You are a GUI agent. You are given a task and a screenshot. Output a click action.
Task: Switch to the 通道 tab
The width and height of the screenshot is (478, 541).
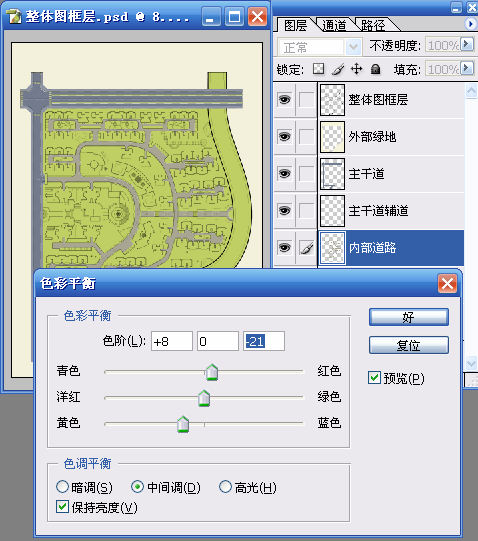tap(334, 25)
